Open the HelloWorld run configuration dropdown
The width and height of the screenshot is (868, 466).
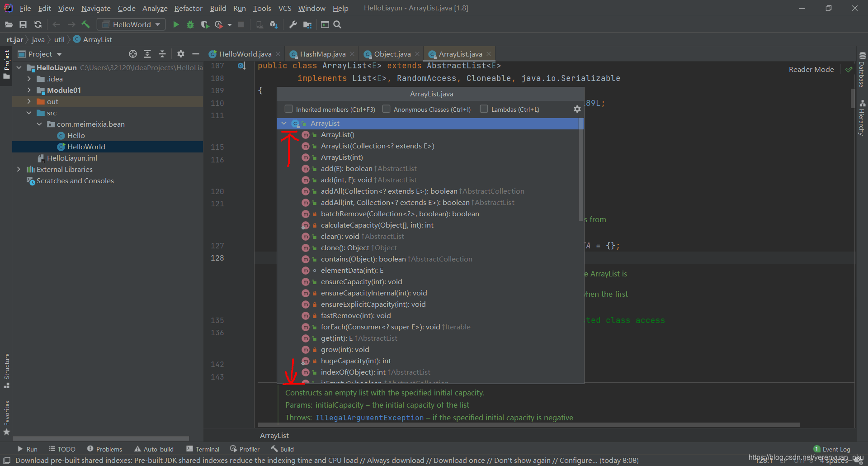(131, 24)
